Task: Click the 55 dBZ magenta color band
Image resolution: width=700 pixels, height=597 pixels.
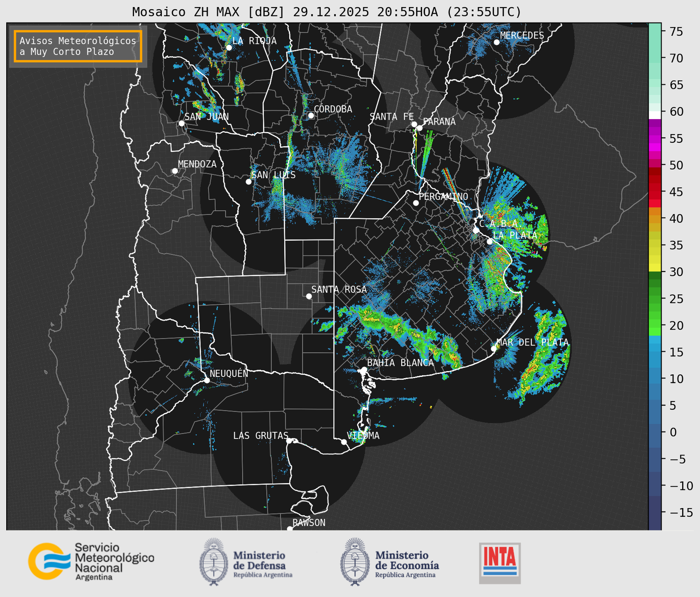Action: [x=654, y=138]
